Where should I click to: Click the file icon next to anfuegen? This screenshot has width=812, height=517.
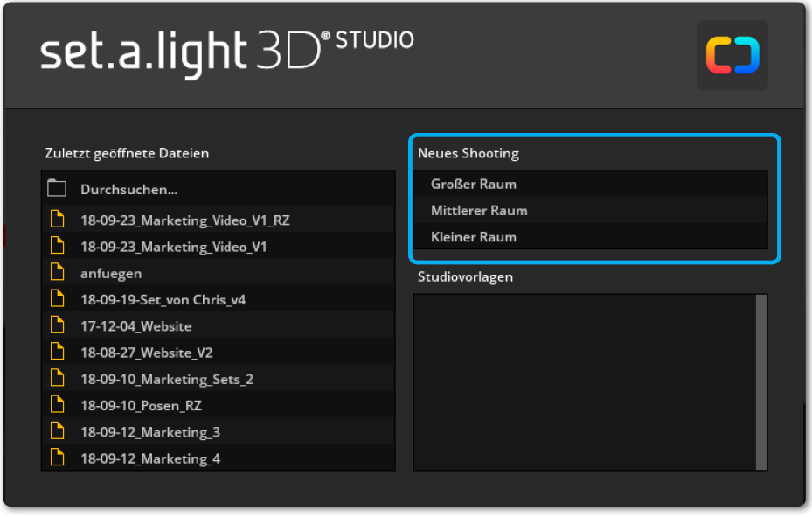pos(58,273)
